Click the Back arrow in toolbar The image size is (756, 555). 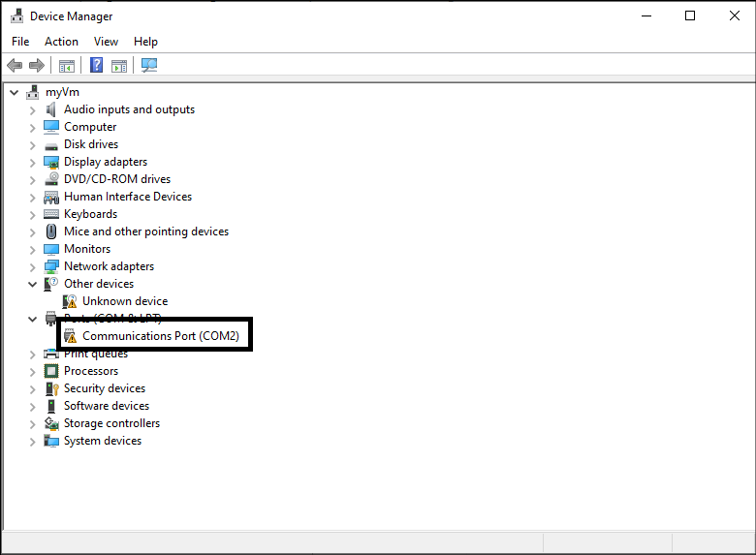click(15, 65)
